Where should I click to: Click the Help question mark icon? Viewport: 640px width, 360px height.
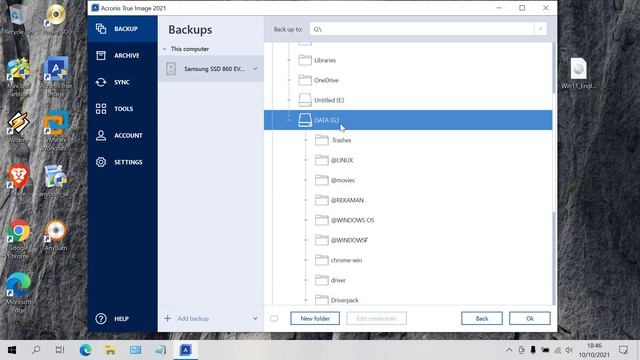point(101,318)
